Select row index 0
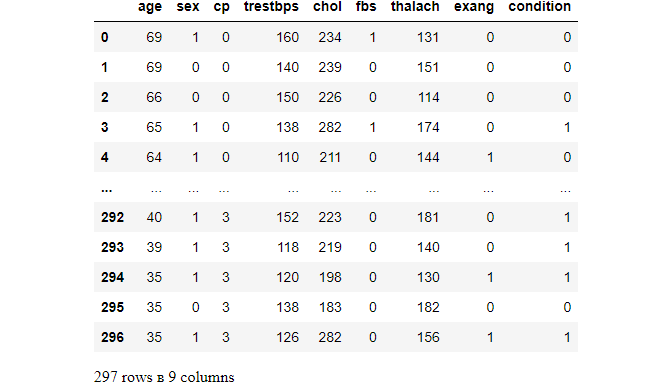The image size is (672, 383). pyautogui.click(x=105, y=37)
